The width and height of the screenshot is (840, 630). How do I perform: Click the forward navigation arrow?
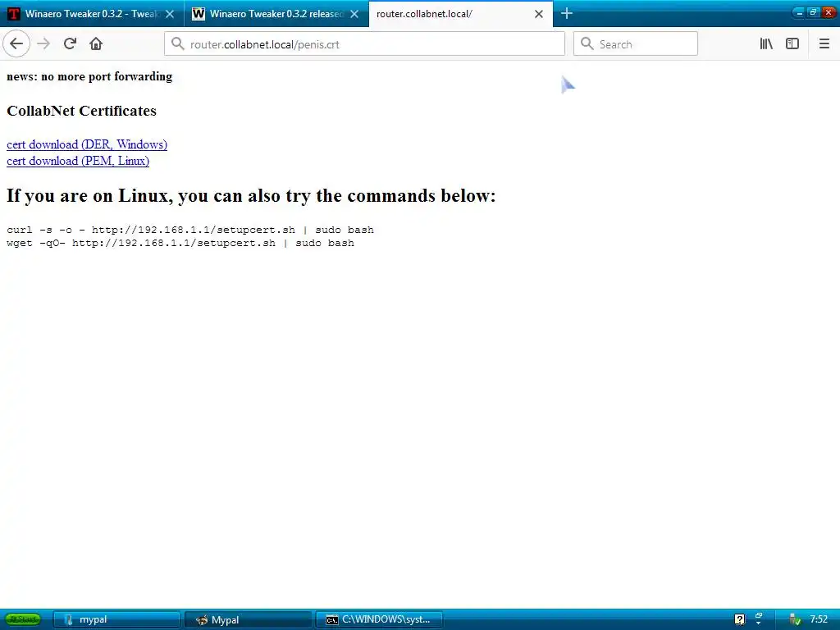(43, 43)
